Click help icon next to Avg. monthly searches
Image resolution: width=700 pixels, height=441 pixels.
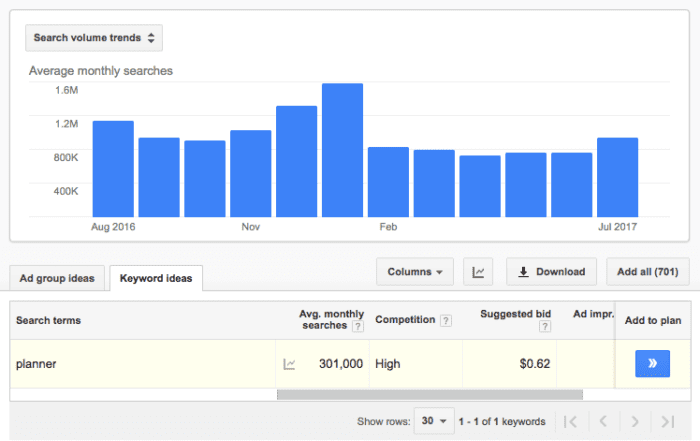click(x=357, y=327)
